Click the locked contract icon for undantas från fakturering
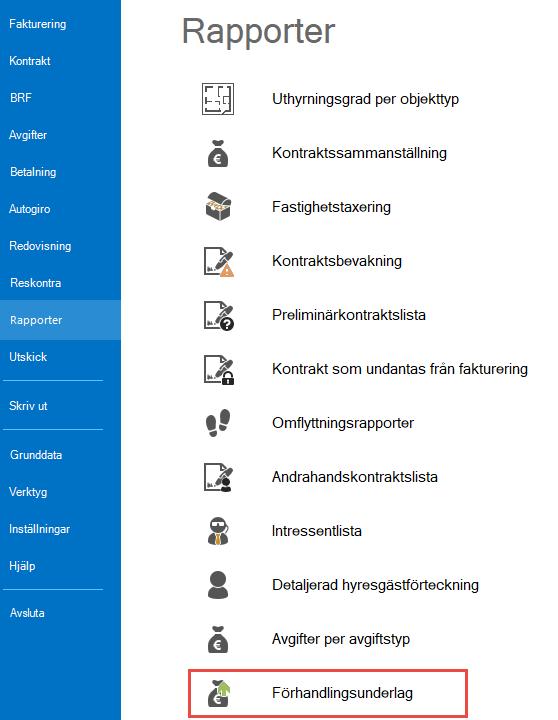558x720 pixels. pyautogui.click(x=219, y=369)
